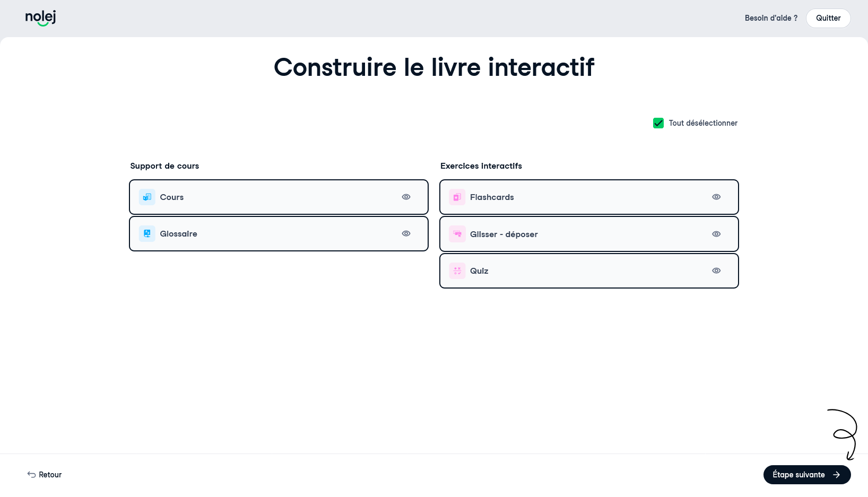
Task: Preview Glossaire with its eye icon
Action: click(x=406, y=233)
